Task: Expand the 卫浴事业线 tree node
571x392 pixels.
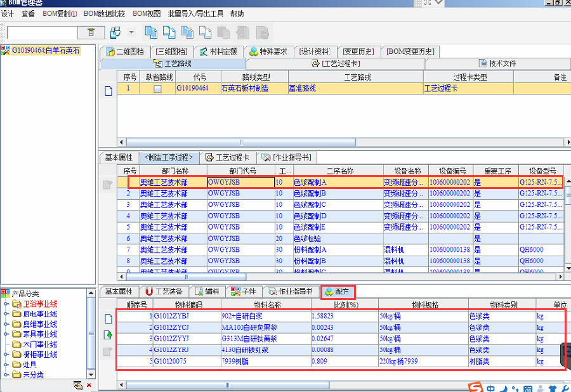Action: [x=7, y=304]
